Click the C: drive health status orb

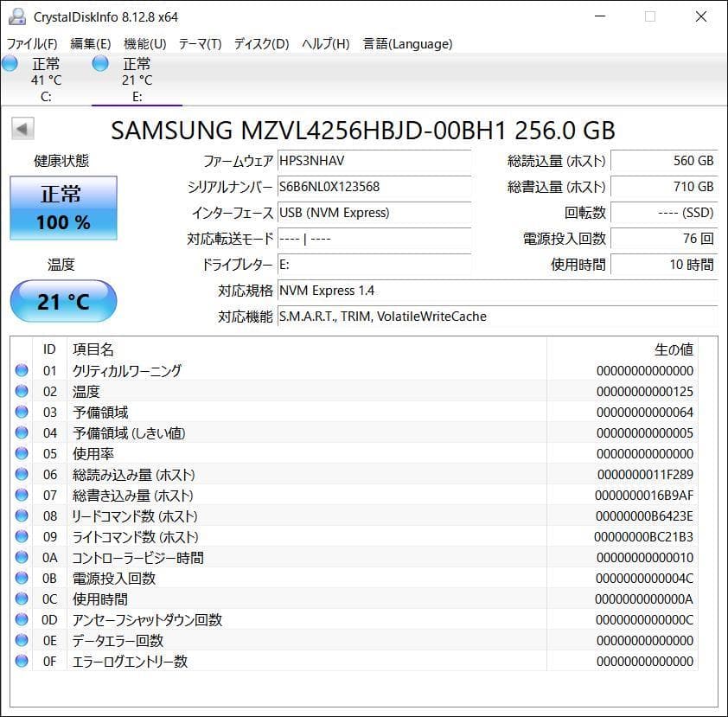[9, 62]
